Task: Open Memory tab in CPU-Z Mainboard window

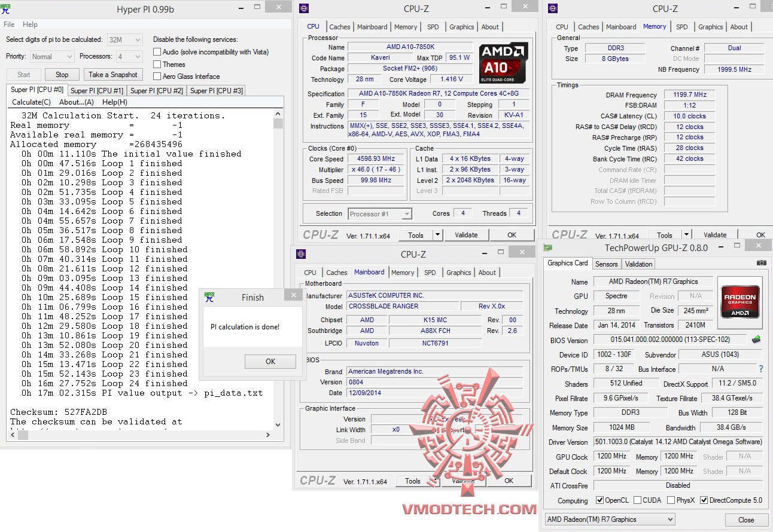Action: pyautogui.click(x=403, y=273)
